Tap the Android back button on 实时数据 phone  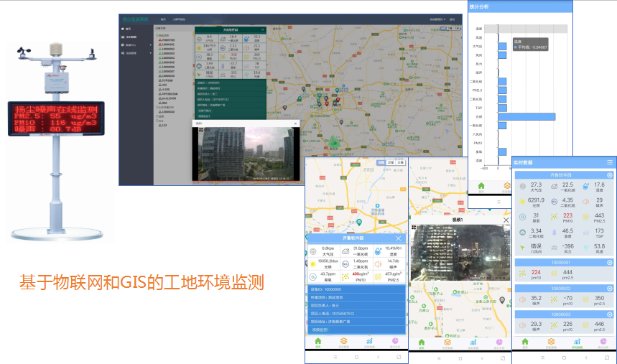click(586, 358)
